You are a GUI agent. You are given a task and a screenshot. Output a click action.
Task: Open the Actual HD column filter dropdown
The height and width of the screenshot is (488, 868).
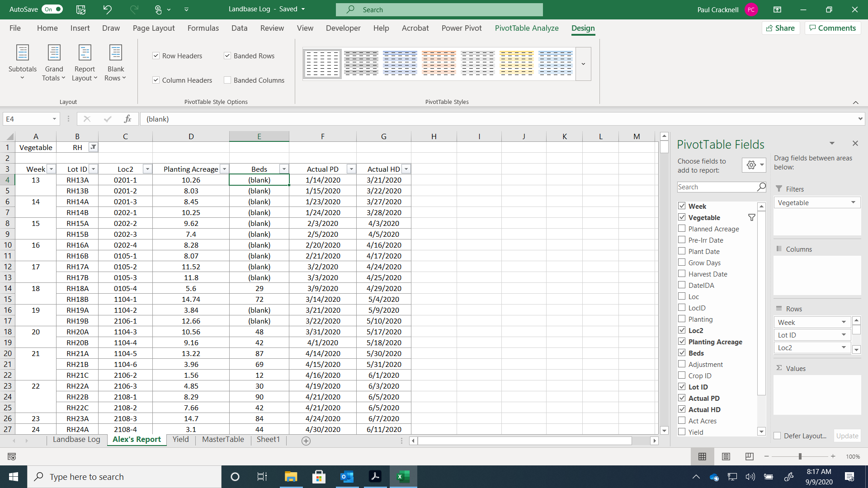(x=406, y=169)
